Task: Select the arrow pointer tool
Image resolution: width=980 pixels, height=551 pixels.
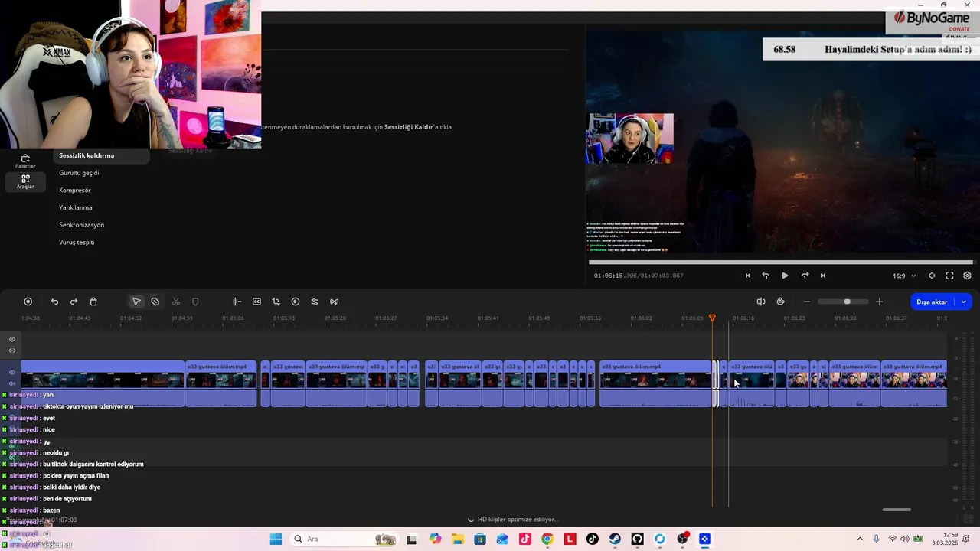Action: click(136, 302)
